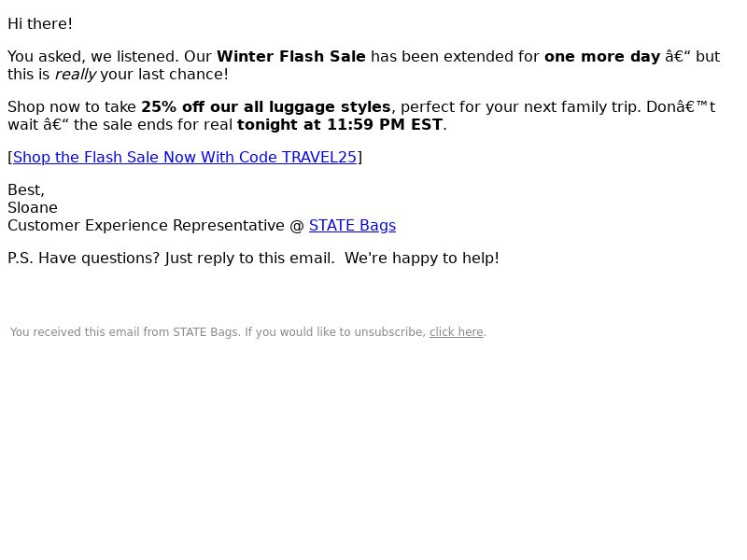Screen dimensions: 747x560
Task: Click the 'the sale ends for real' phrase
Action: tap(153, 124)
